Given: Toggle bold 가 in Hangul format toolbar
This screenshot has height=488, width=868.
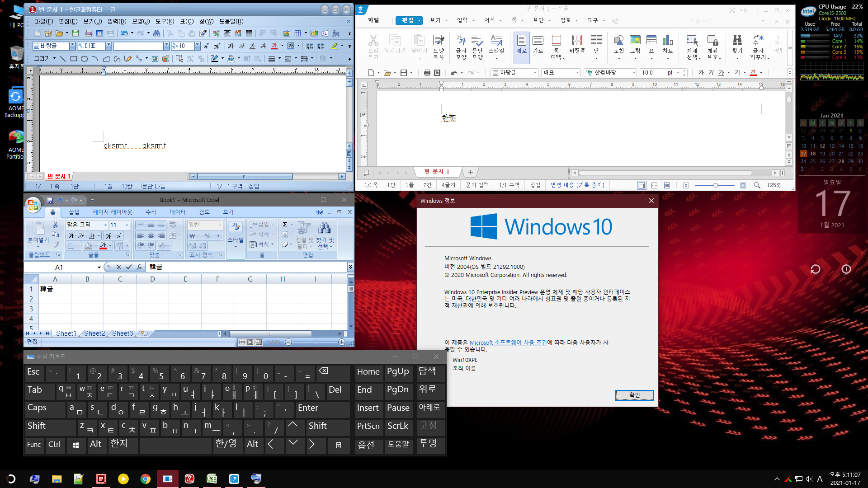Looking at the screenshot, I should pos(231,46).
